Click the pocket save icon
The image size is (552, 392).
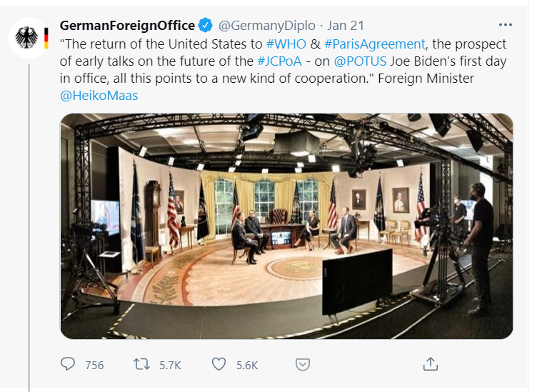click(x=303, y=364)
